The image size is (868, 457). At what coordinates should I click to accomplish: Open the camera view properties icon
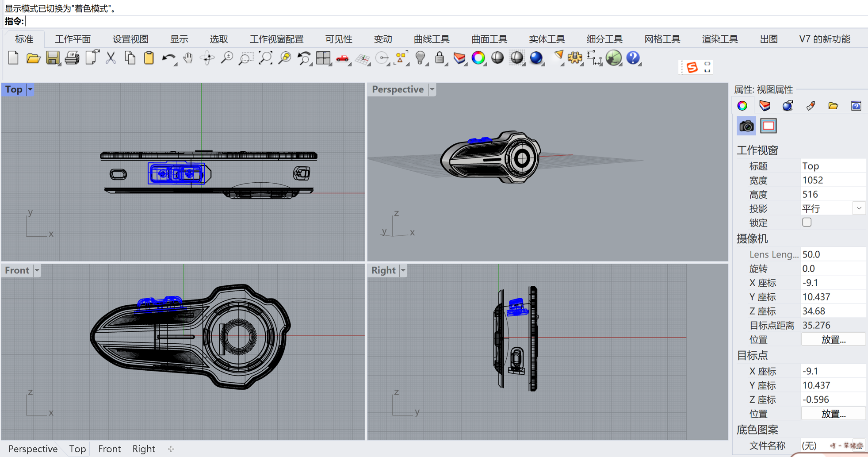(x=746, y=126)
